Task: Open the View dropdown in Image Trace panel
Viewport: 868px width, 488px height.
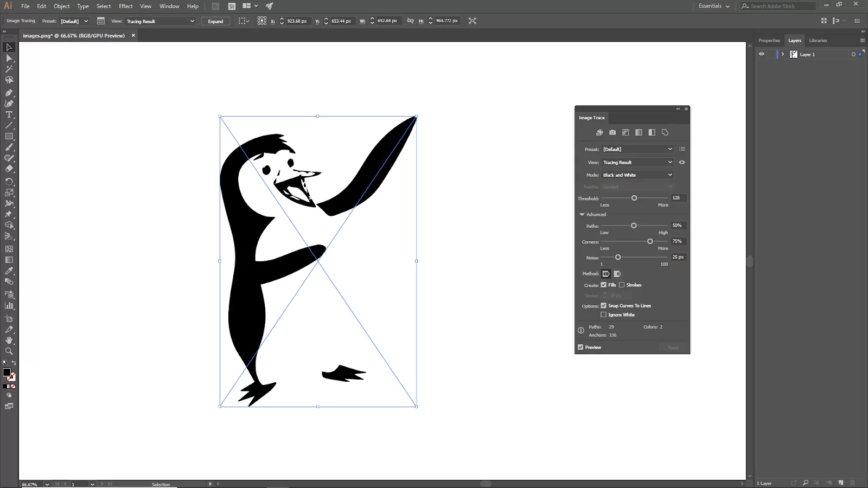Action: (637, 162)
